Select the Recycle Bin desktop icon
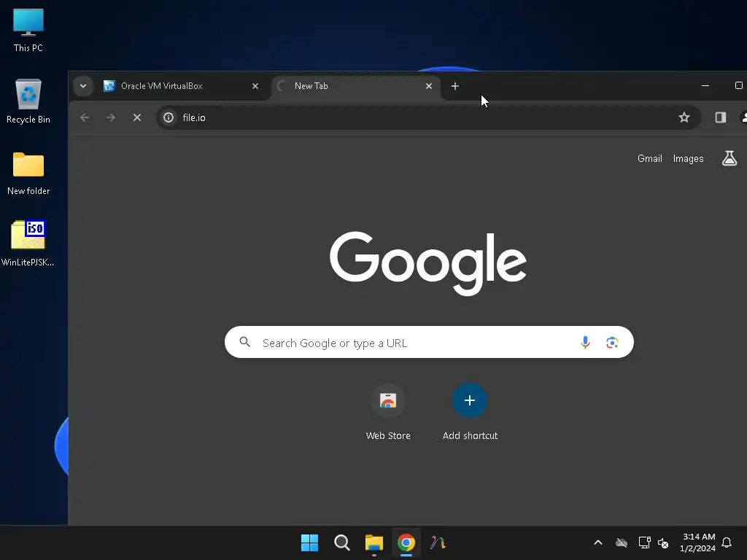 point(28,101)
